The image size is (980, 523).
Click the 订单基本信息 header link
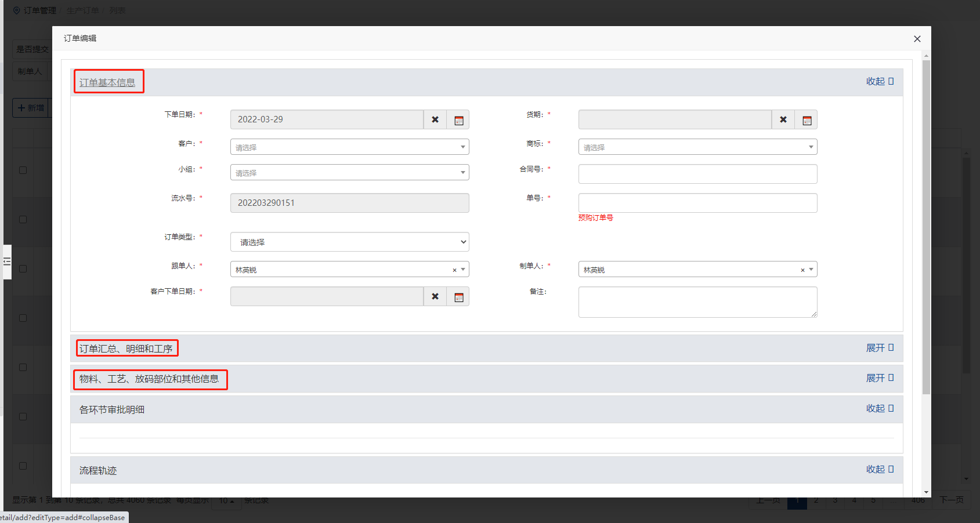[x=107, y=82]
